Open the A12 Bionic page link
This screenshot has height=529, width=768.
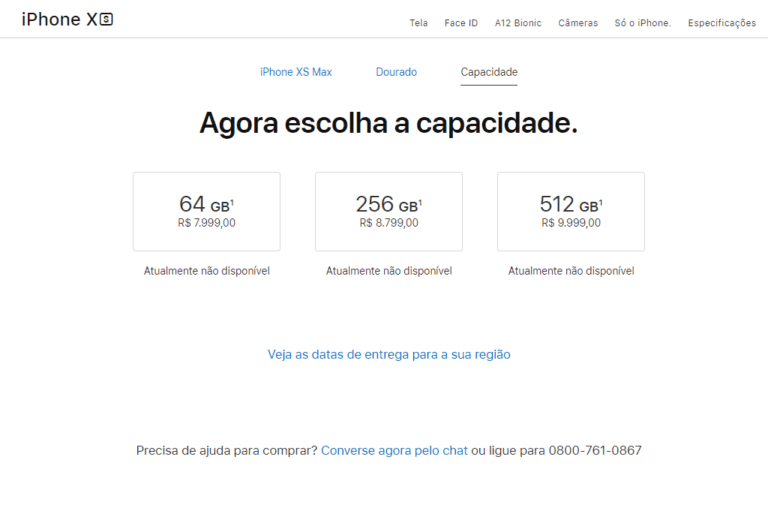tap(518, 23)
